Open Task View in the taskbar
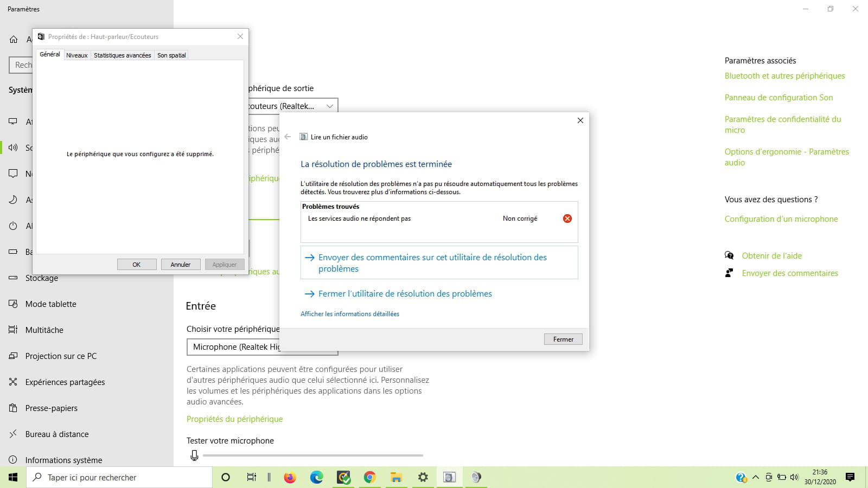This screenshot has height=488, width=868. (x=251, y=477)
